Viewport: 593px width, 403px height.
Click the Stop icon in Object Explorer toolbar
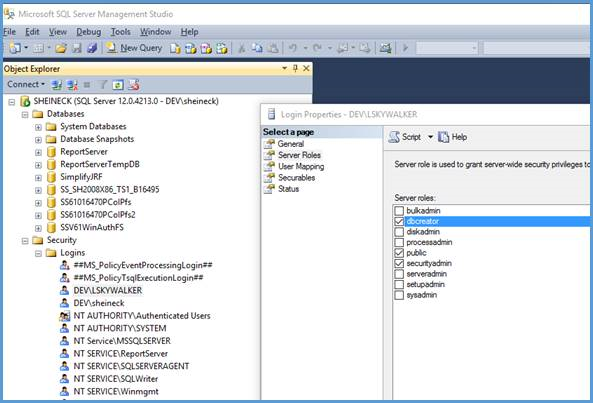87,85
